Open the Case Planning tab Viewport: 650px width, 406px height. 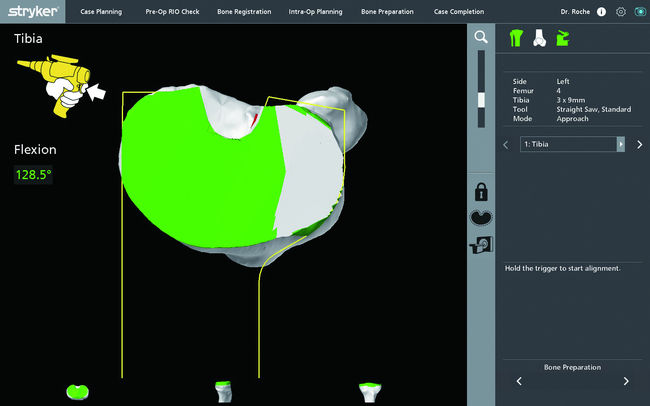(101, 12)
